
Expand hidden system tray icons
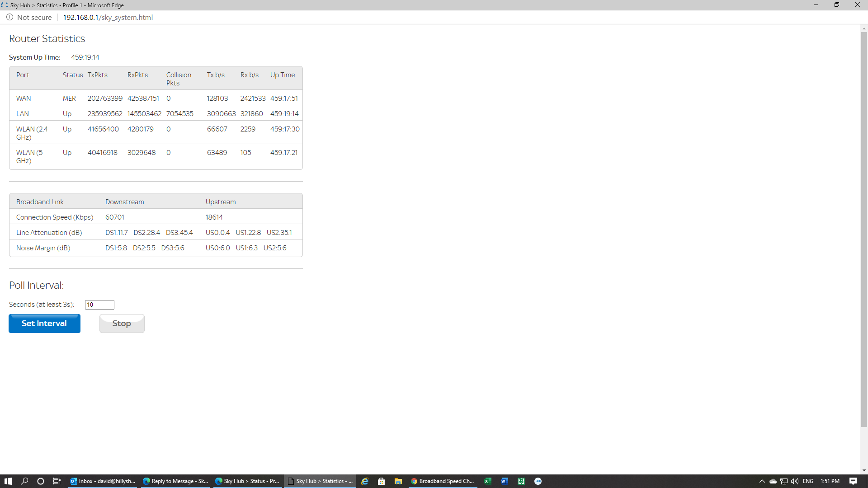(762, 481)
